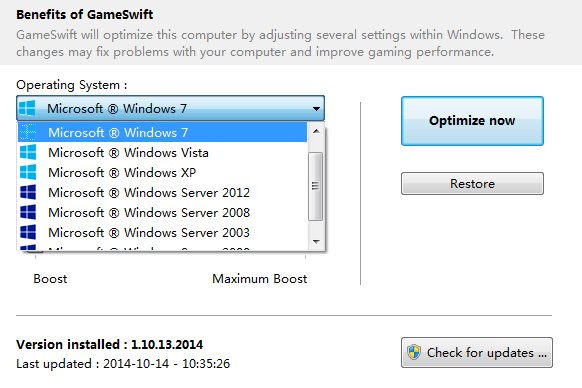Select Microsoft Windows 7 in list
This screenshot has width=582, height=388.
(163, 132)
